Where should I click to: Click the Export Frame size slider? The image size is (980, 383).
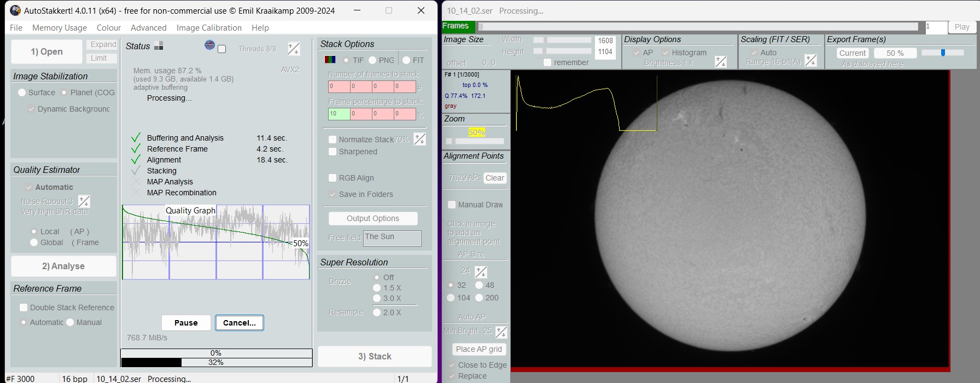[x=943, y=53]
